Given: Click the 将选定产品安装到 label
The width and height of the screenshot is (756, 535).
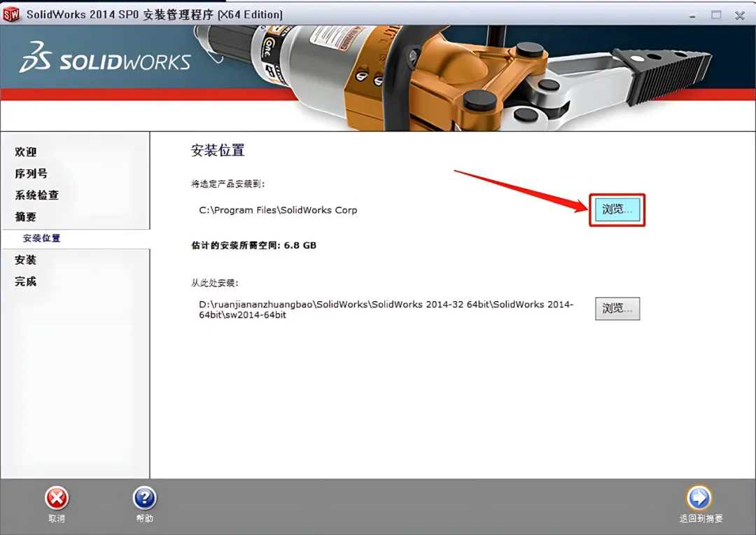Looking at the screenshot, I should click(228, 183).
